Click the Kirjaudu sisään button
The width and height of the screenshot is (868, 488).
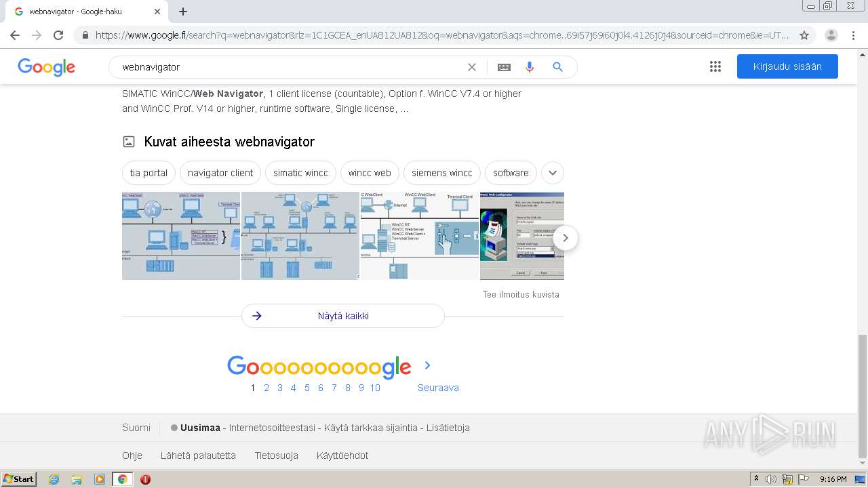(x=787, y=66)
